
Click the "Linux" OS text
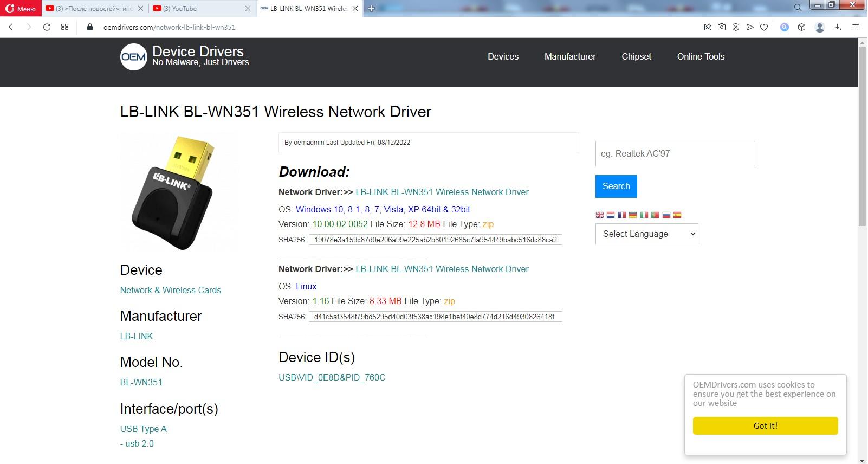click(306, 286)
